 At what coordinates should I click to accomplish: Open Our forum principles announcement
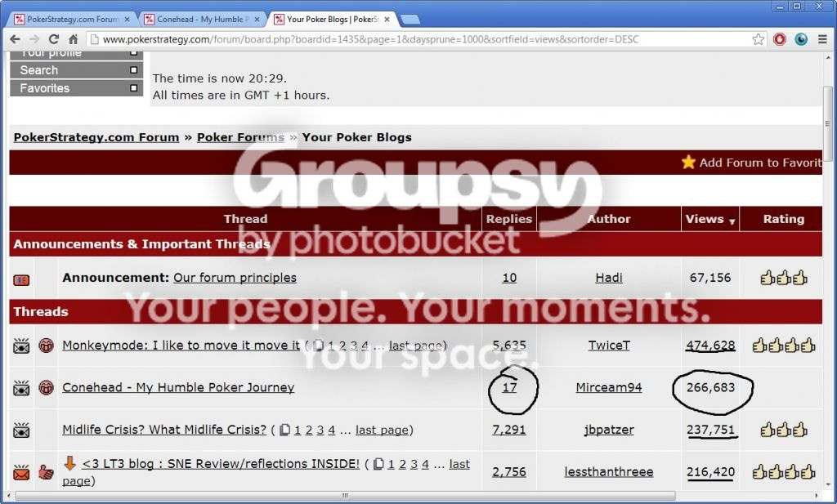click(x=235, y=278)
